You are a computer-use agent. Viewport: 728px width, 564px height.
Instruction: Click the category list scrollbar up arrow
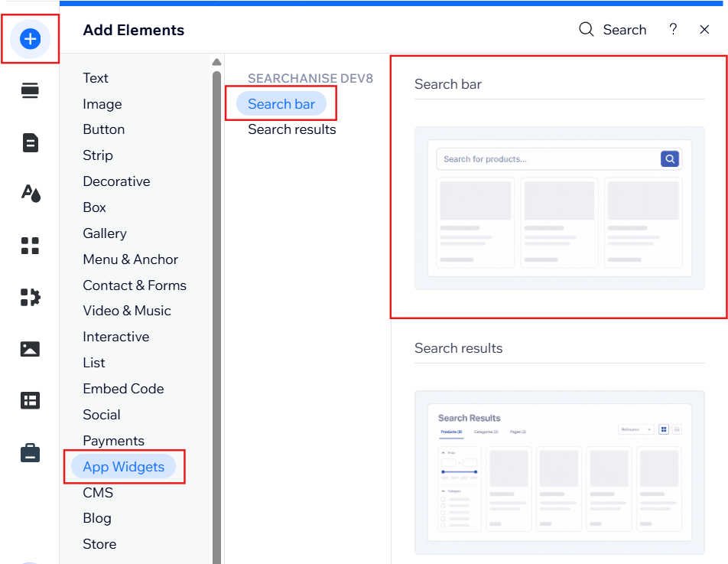click(216, 62)
